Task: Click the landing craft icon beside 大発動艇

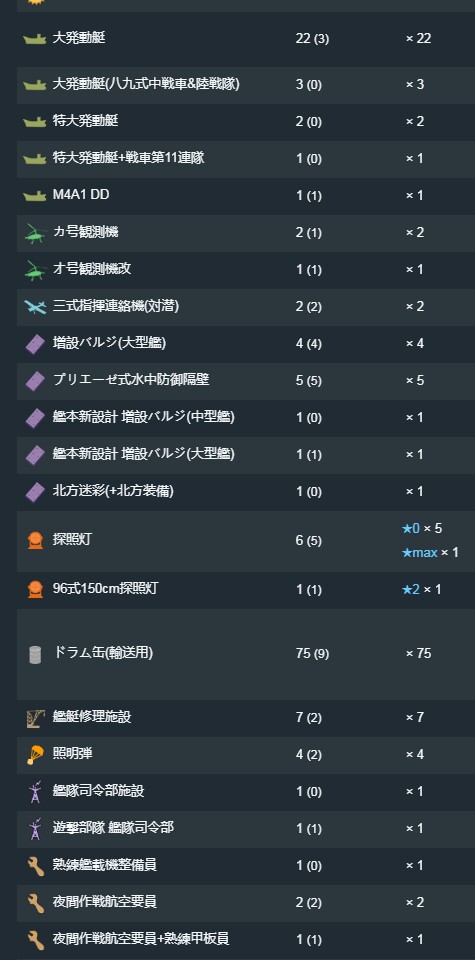Action: pyautogui.click(x=35, y=39)
